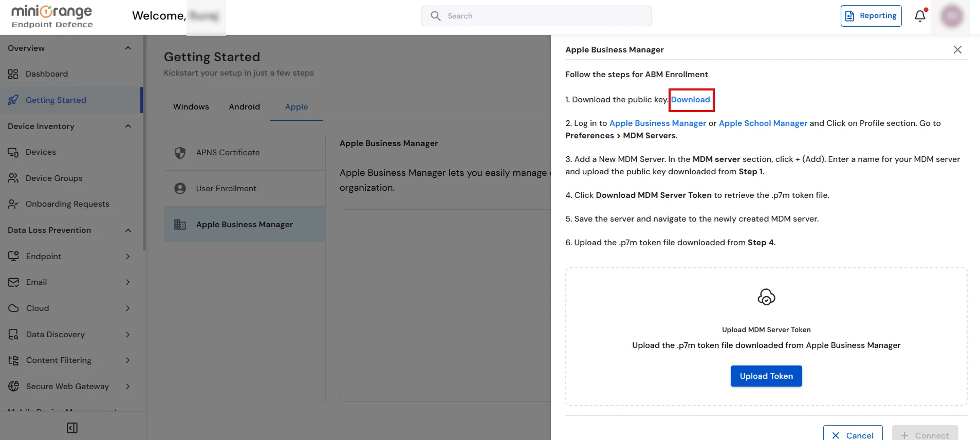Collapse the sidebar with bottom panel icon
The image size is (980, 440).
click(x=72, y=428)
